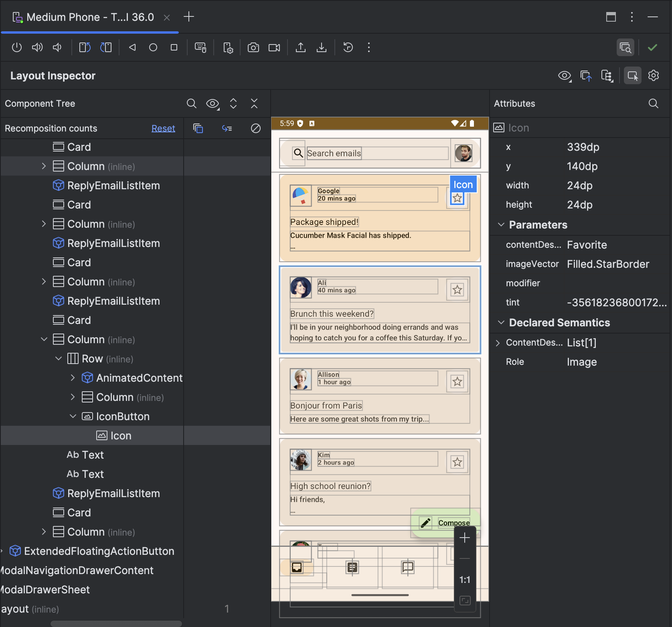Collapse the Row (inline) node
This screenshot has height=627, width=672.
pos(59,358)
